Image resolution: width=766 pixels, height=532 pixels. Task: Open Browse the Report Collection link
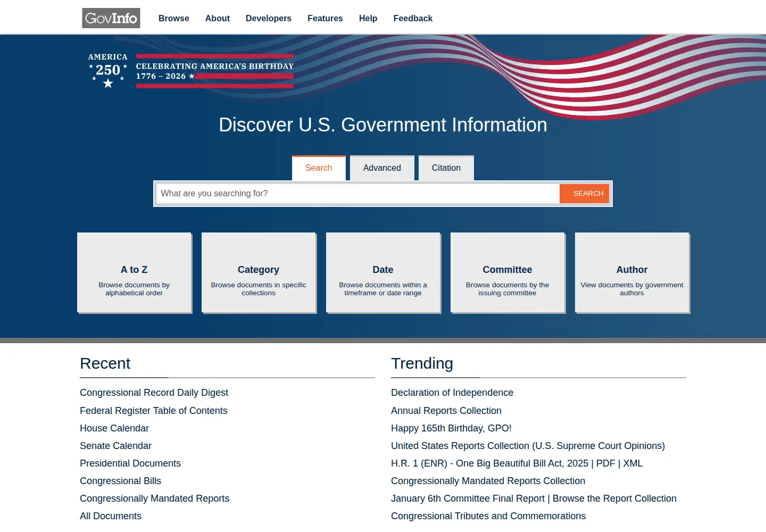coord(614,498)
